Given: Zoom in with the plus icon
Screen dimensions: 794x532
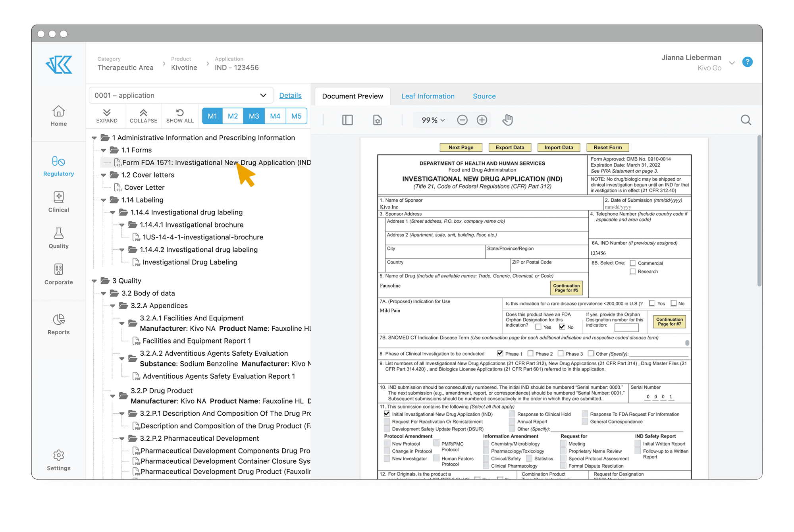Looking at the screenshot, I should [x=482, y=120].
